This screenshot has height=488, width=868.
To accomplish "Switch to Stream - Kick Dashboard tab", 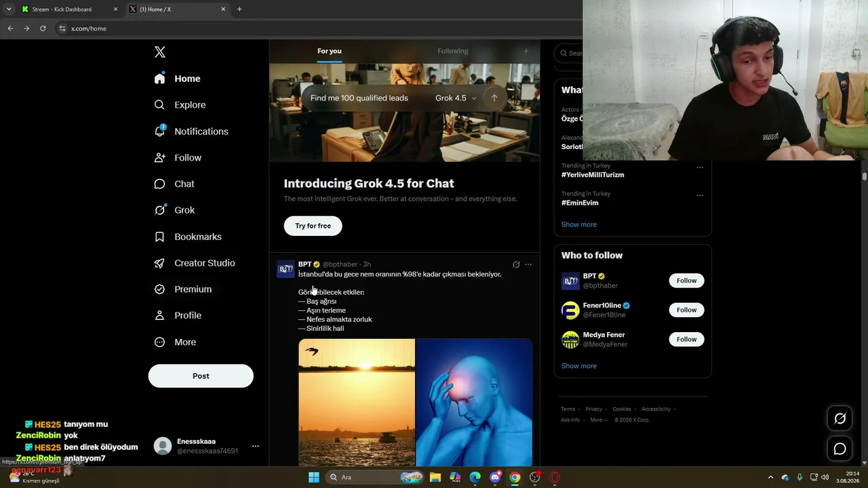I will (69, 9).
